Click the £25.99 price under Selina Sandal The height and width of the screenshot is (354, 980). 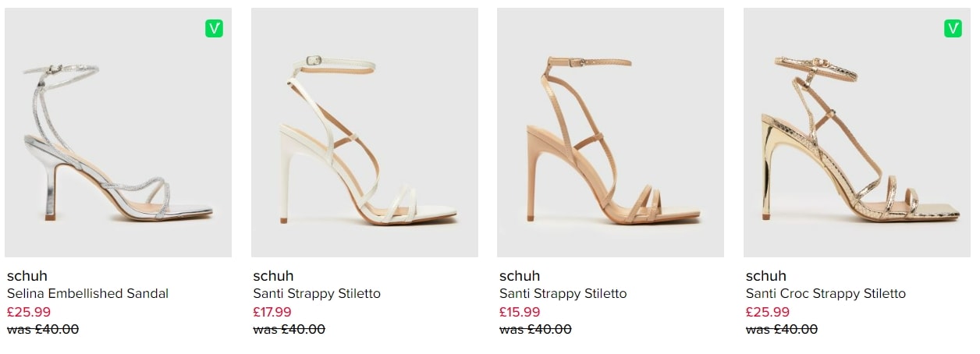click(29, 312)
